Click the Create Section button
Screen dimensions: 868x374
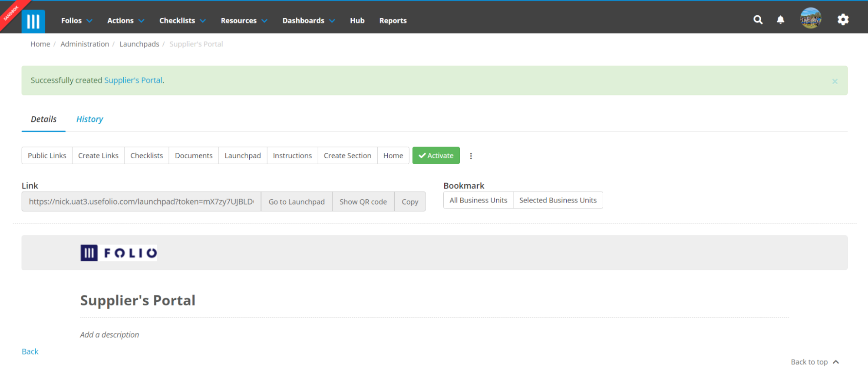[x=347, y=156]
